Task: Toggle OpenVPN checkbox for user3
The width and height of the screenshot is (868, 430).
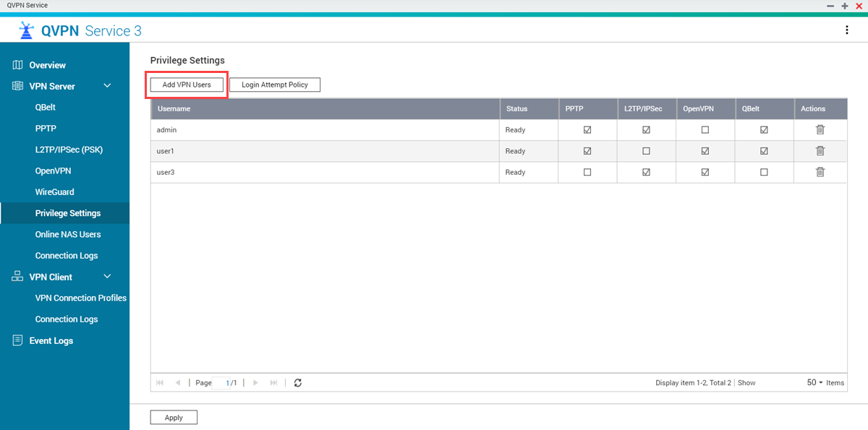Action: pyautogui.click(x=705, y=172)
